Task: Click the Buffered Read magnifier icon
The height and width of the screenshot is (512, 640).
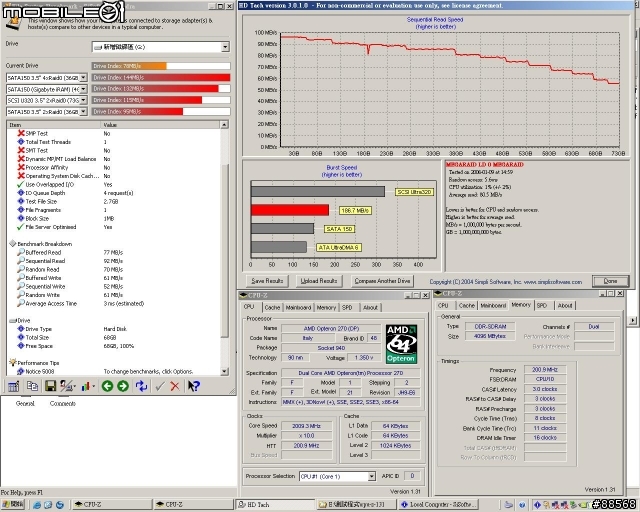Action: point(21,252)
